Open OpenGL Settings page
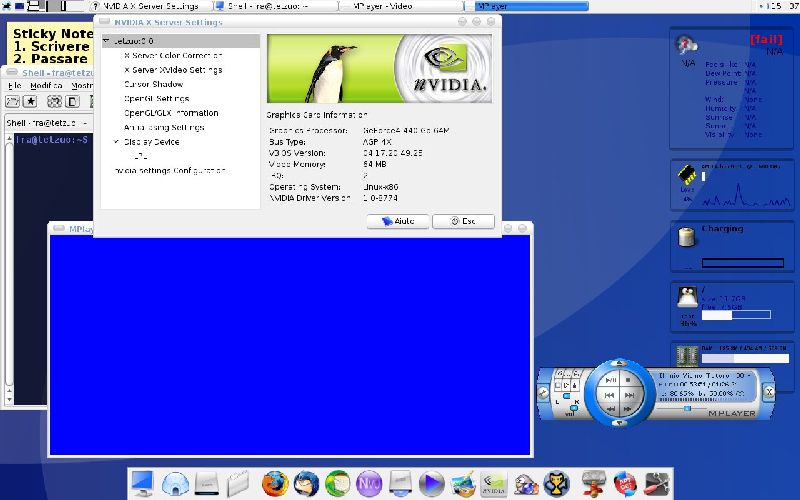This screenshot has width=800, height=500. point(156,98)
